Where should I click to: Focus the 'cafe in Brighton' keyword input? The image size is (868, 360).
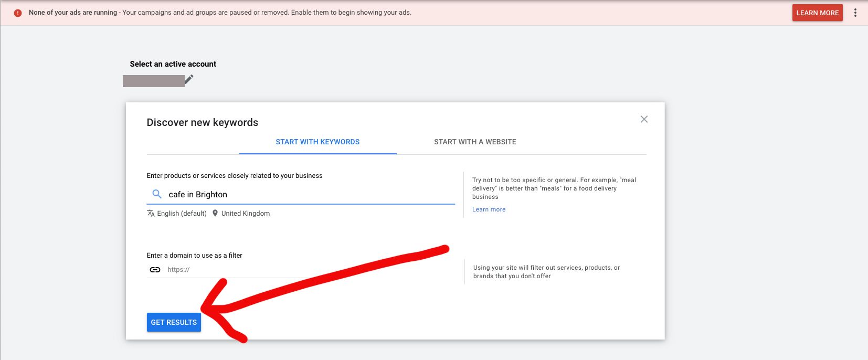pyautogui.click(x=310, y=194)
